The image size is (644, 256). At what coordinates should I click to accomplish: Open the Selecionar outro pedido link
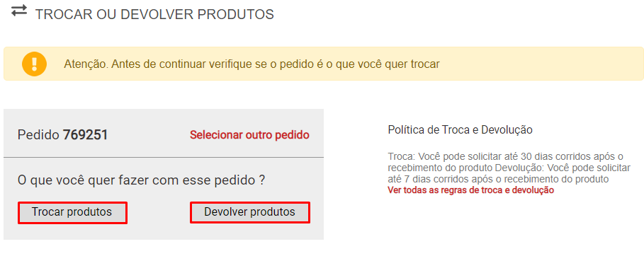click(249, 135)
